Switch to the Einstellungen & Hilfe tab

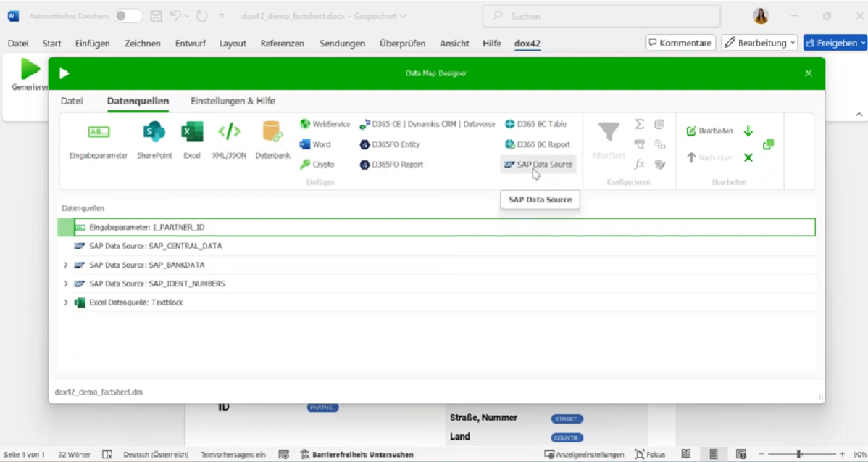click(x=233, y=101)
